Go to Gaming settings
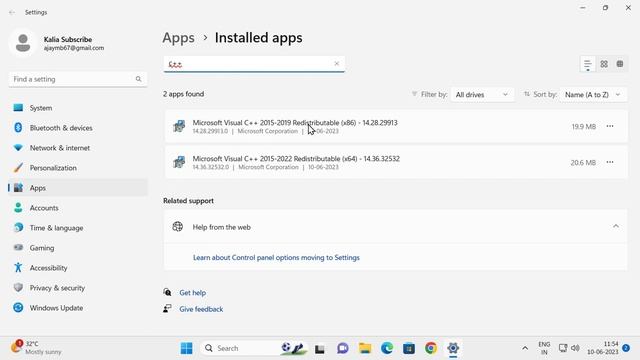 point(78,248)
